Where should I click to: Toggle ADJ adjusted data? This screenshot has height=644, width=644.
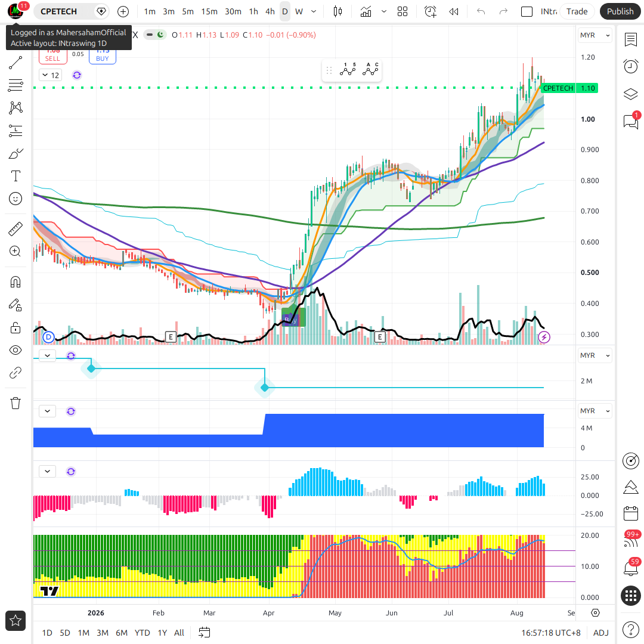coord(601,633)
